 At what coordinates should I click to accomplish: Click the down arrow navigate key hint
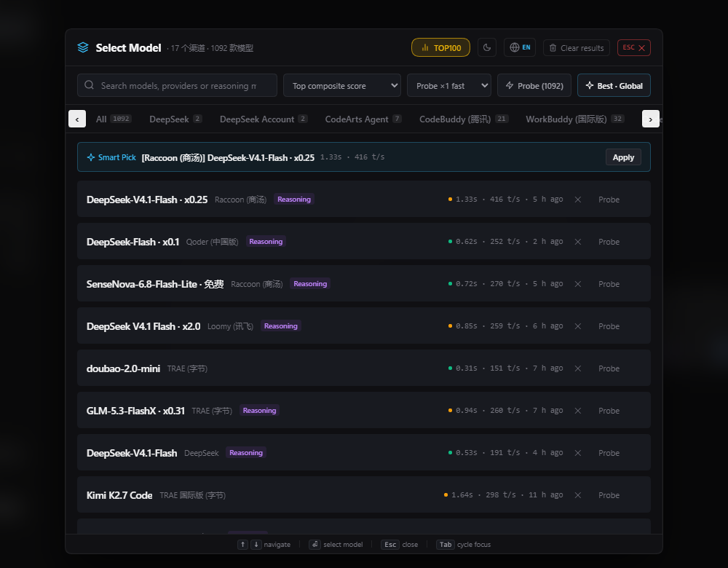point(256,544)
